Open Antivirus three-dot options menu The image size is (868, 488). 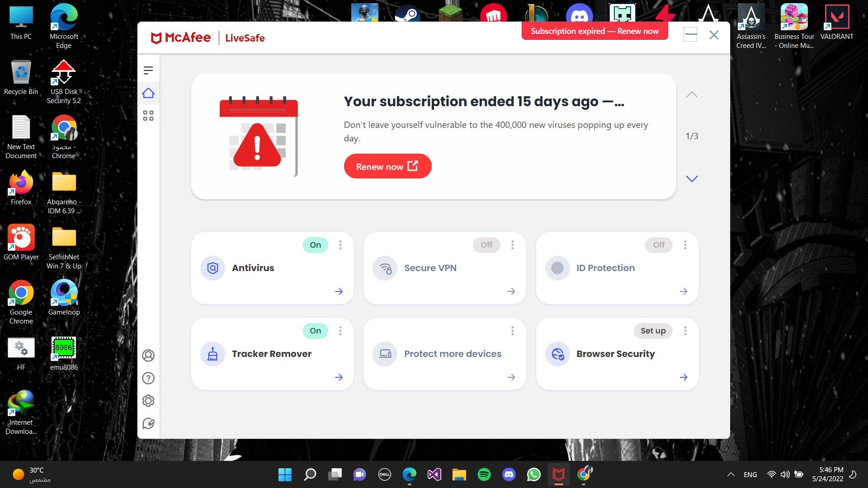coord(340,245)
